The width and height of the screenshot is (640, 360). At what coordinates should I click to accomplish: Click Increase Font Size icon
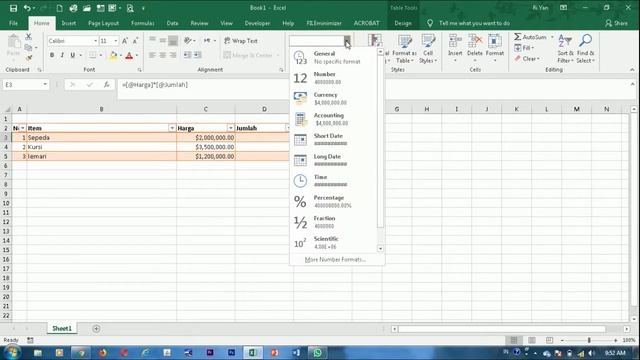pos(125,41)
